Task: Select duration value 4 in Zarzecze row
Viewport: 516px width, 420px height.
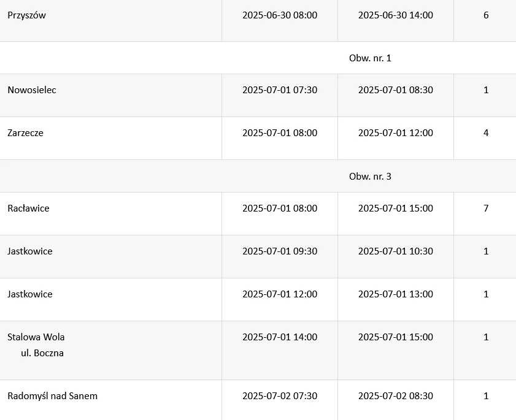Action: click(x=486, y=133)
